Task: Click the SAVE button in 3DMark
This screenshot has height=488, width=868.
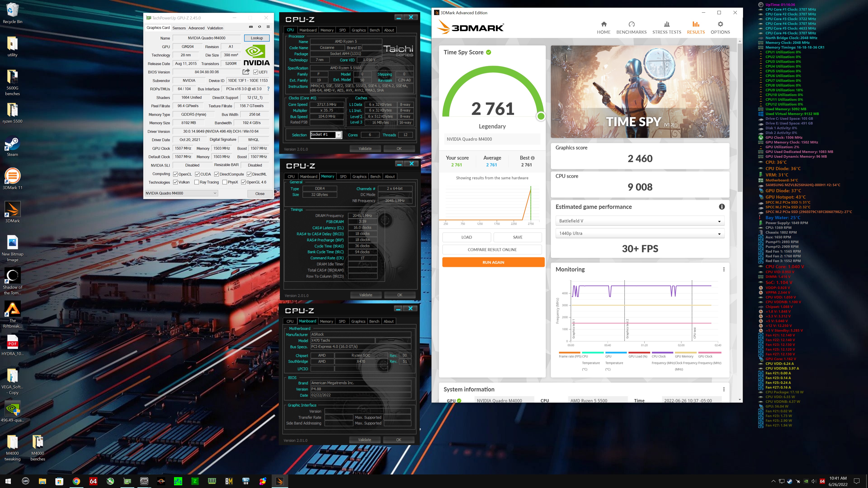Action: point(518,237)
